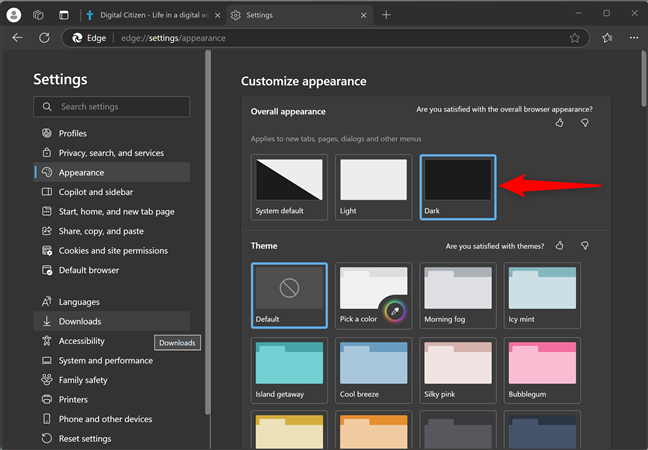Viewport: 648px width, 450px height.
Task: Select the Island getaway theme
Action: (289, 370)
